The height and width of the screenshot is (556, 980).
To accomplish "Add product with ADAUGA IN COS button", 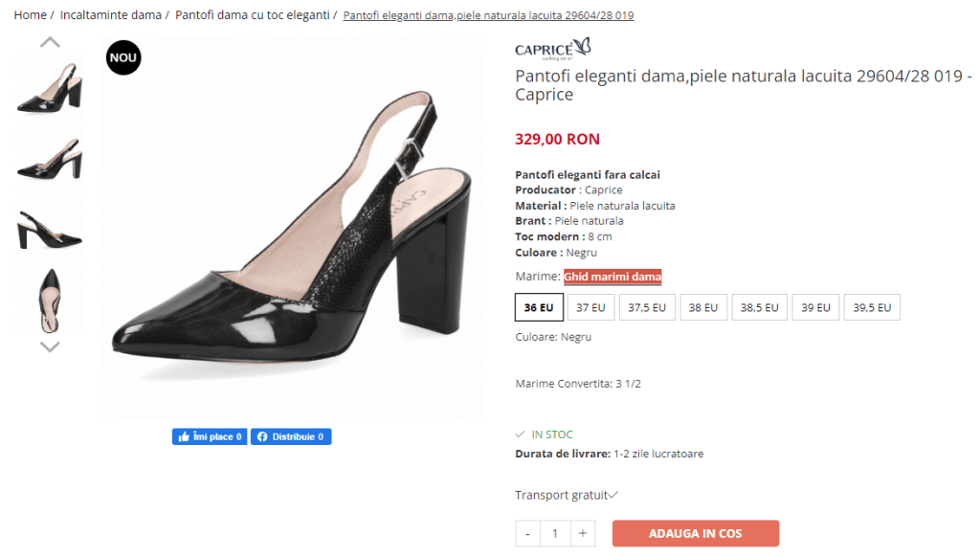I will pos(696,533).
